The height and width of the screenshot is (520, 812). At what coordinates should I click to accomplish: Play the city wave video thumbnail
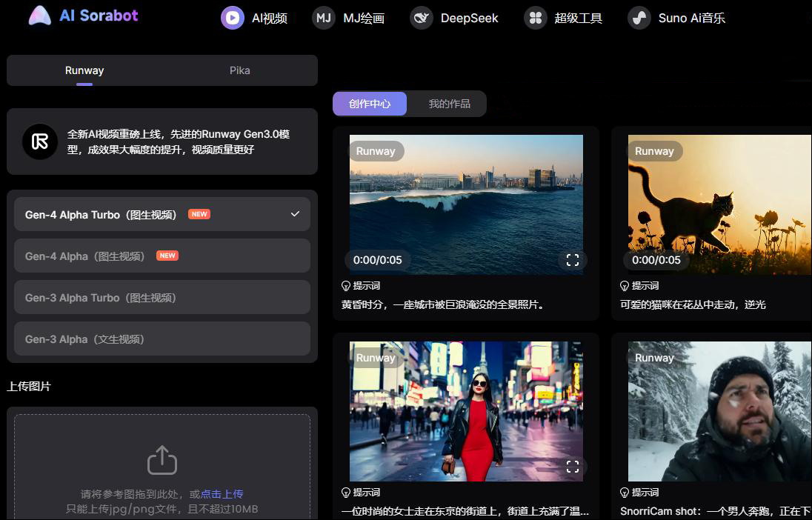click(466, 204)
